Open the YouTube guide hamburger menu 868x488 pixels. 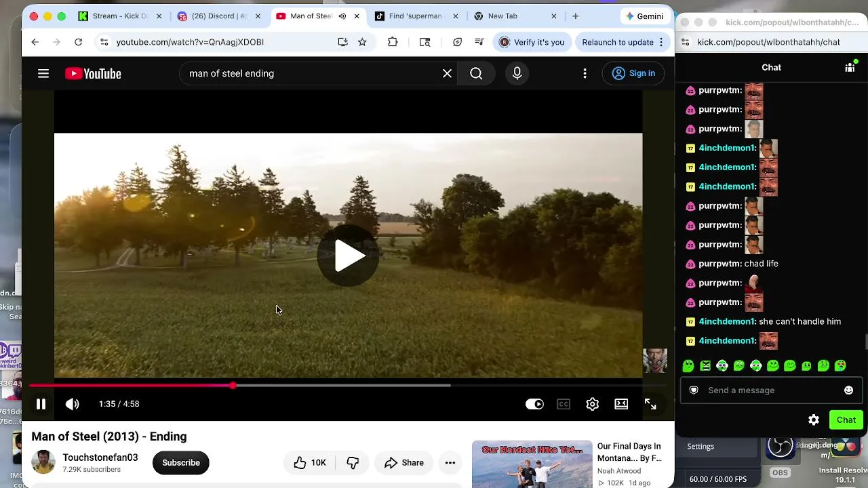[43, 73]
